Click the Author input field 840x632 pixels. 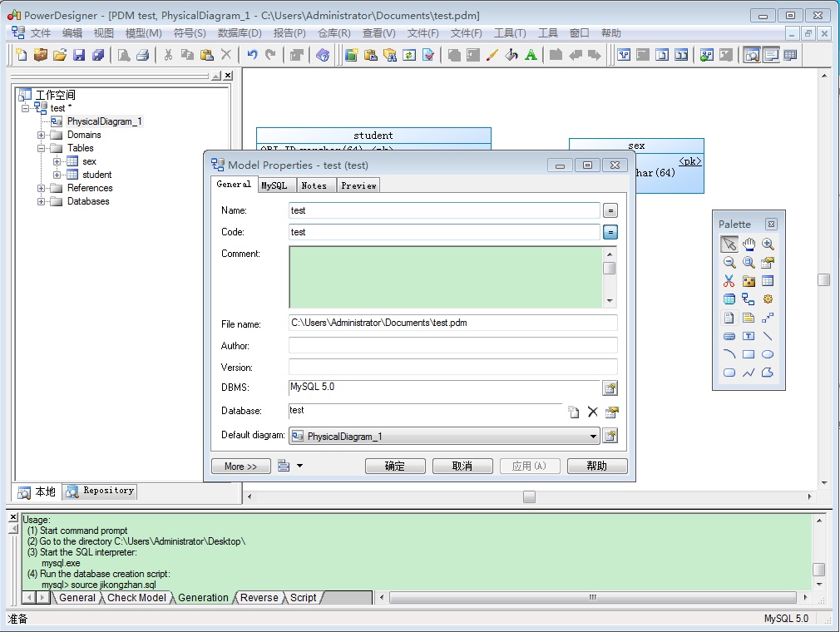point(452,345)
